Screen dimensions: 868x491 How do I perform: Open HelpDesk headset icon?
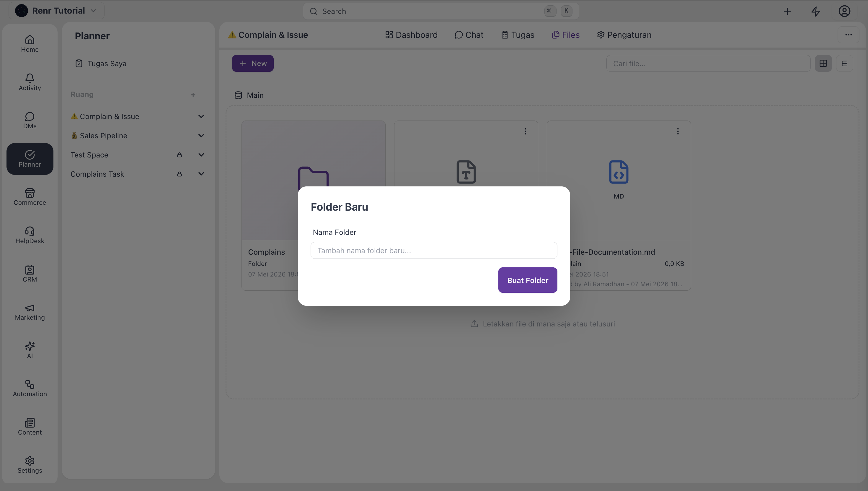pos(30,235)
